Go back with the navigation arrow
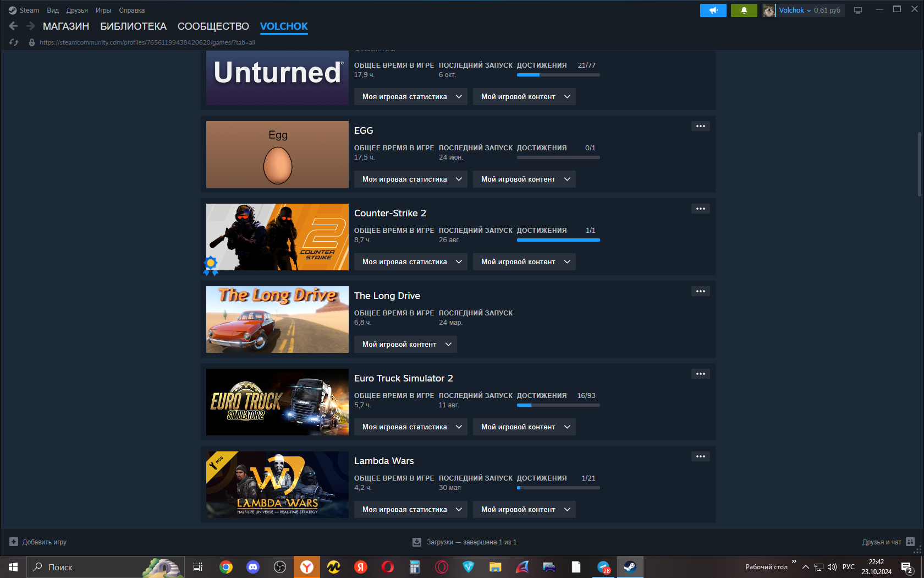 13,26
